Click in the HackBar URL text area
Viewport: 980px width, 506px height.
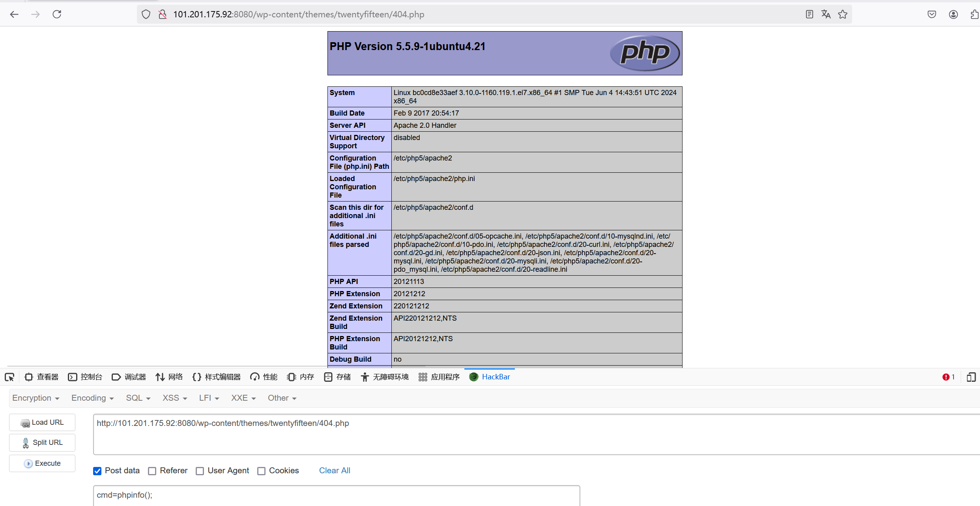pos(537,434)
